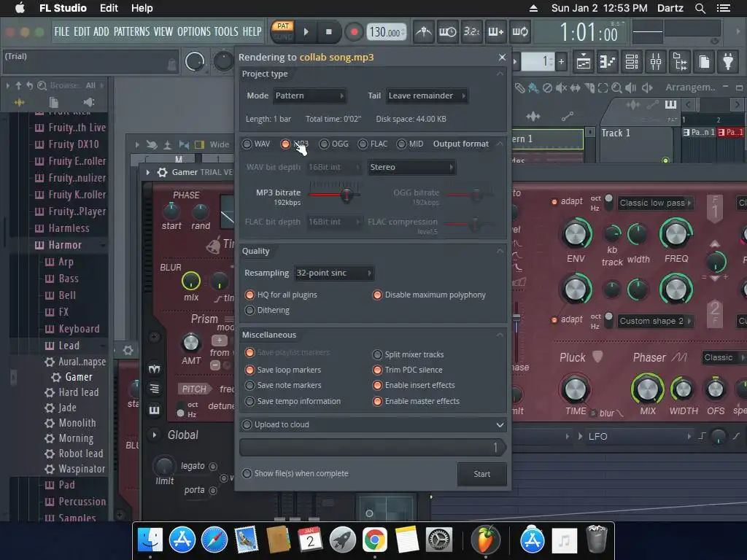
Task: Switch PAT/SONG mode toggle
Action: (283, 31)
